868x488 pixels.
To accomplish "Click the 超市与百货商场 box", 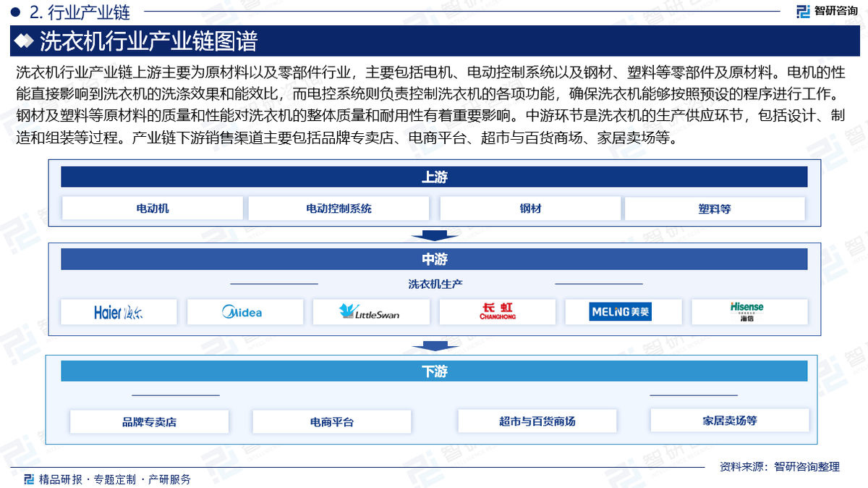I will (x=537, y=421).
